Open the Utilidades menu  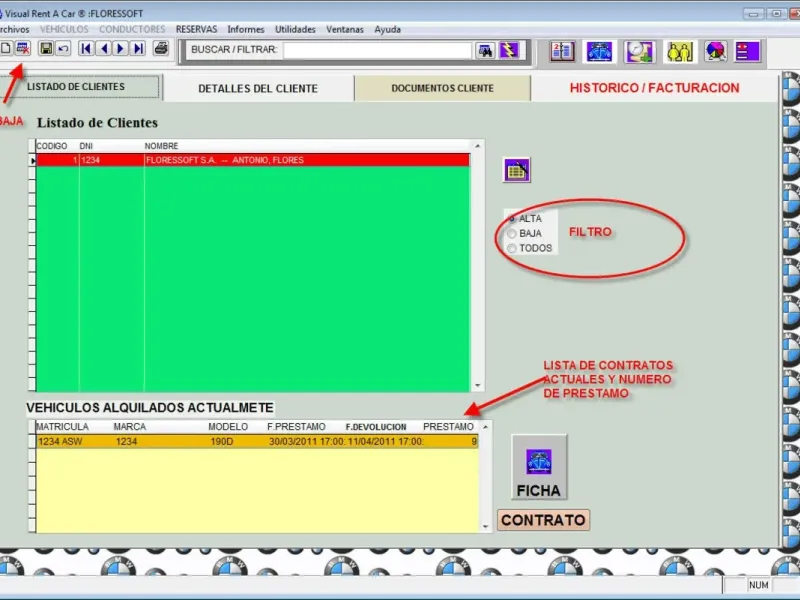295,30
